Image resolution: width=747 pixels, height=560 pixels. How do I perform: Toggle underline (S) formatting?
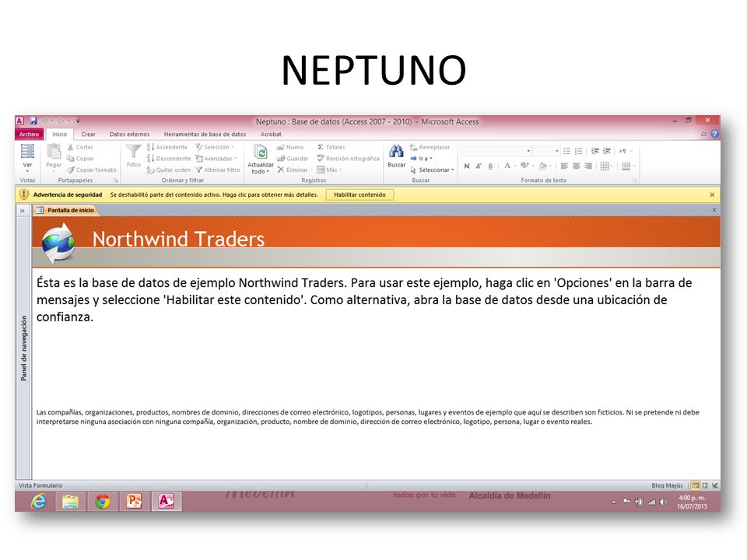(x=490, y=166)
